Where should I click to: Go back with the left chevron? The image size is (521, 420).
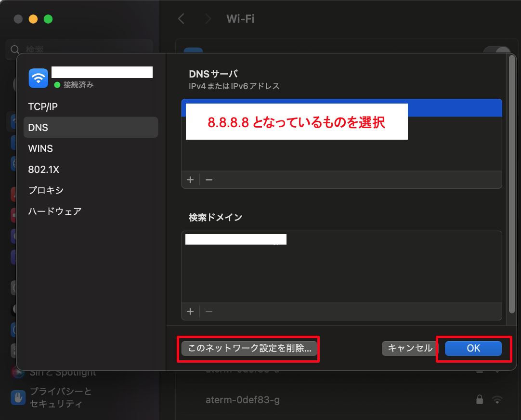182,19
